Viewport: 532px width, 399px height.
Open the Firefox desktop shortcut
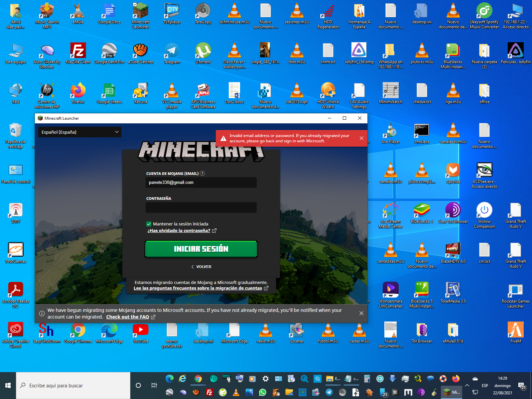tap(78, 93)
